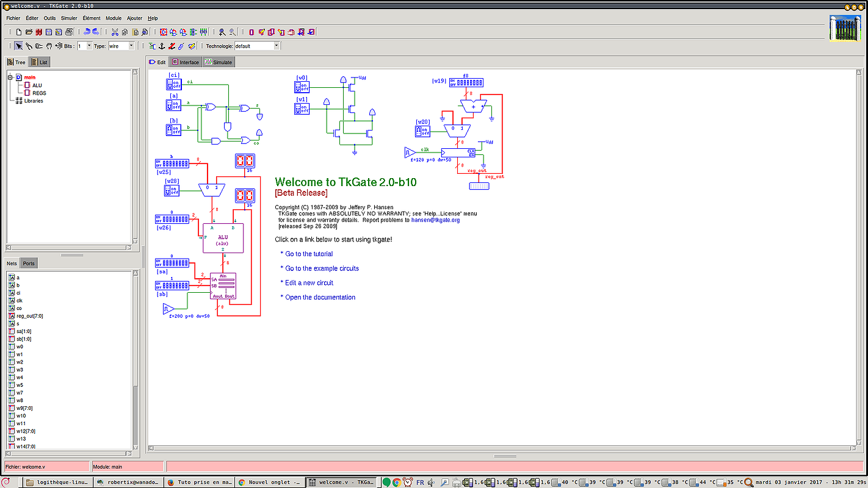Select the bit-size tool beside Bits

(x=59, y=46)
